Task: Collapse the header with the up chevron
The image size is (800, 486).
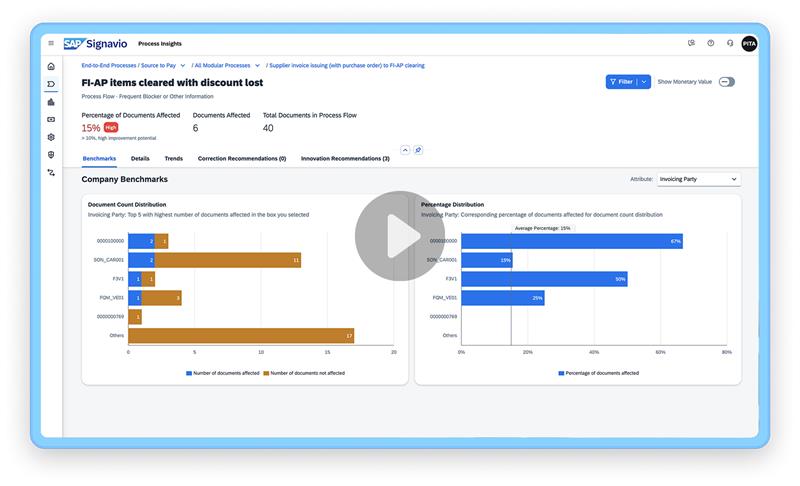Action: pyautogui.click(x=405, y=150)
